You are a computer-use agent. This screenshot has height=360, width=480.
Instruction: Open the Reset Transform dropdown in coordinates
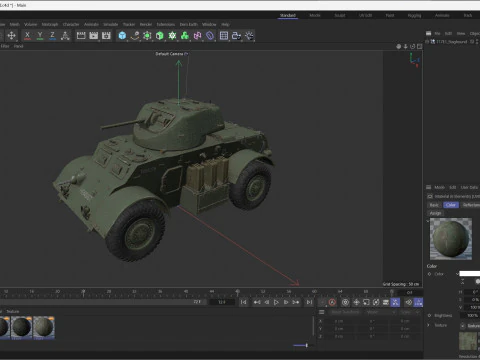click(345, 312)
